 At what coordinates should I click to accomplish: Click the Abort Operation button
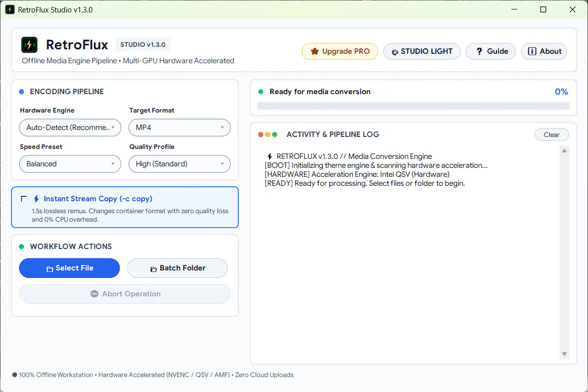point(125,294)
